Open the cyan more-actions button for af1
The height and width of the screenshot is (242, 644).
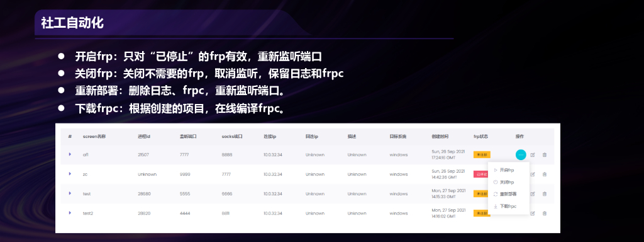(520, 155)
